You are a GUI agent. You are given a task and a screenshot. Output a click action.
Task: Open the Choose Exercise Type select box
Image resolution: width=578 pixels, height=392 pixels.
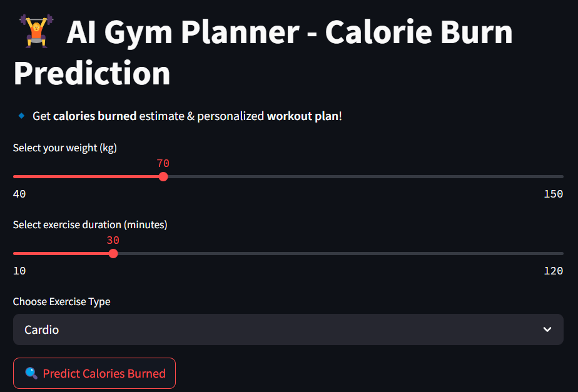click(288, 329)
